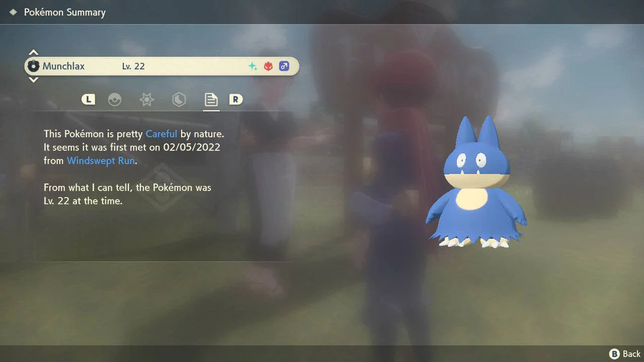644x362 pixels.
Task: Click the red alpha Pokémon icon
Action: click(x=269, y=66)
